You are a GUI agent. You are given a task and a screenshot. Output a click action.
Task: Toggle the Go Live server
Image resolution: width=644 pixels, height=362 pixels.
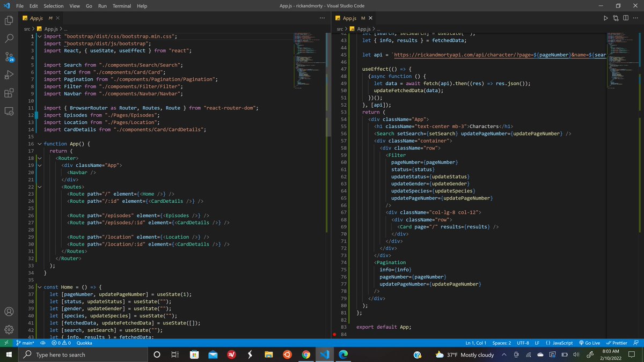(x=589, y=342)
